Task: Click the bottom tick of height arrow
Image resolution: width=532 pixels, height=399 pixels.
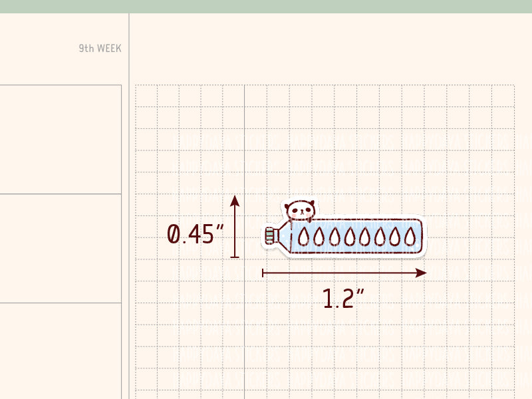Action: coord(234,257)
